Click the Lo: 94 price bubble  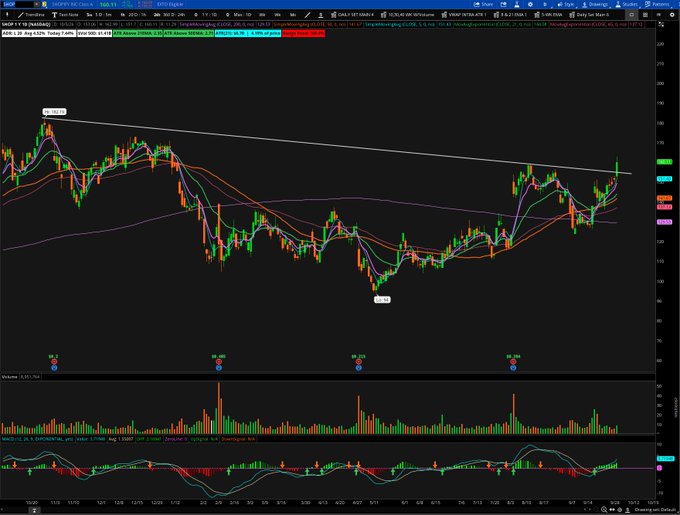click(382, 300)
